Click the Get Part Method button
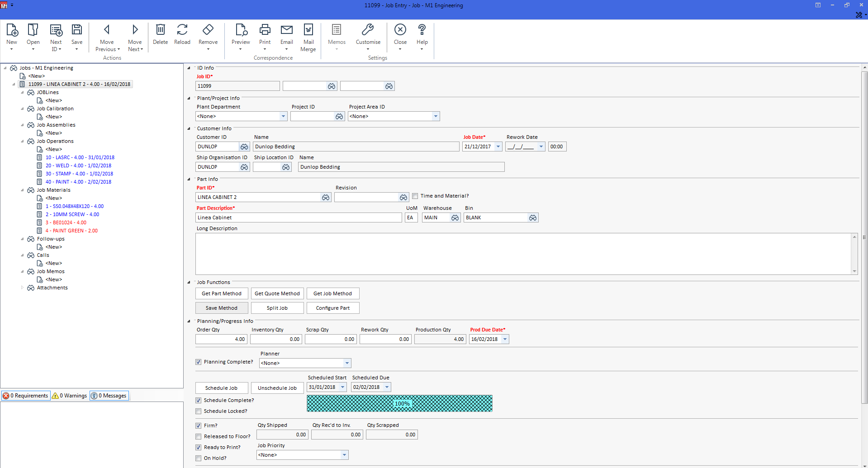Viewport: 868px width, 468px height. [x=222, y=293]
